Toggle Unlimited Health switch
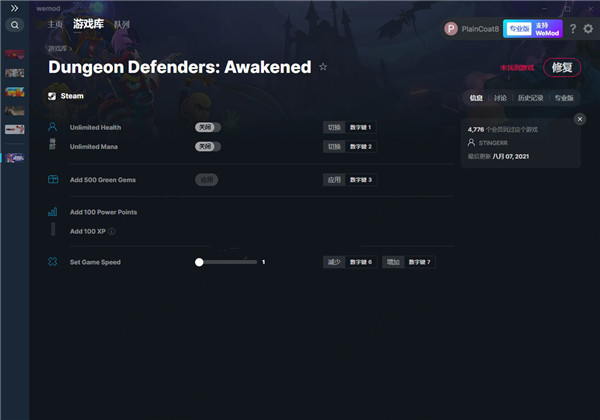 coord(208,127)
